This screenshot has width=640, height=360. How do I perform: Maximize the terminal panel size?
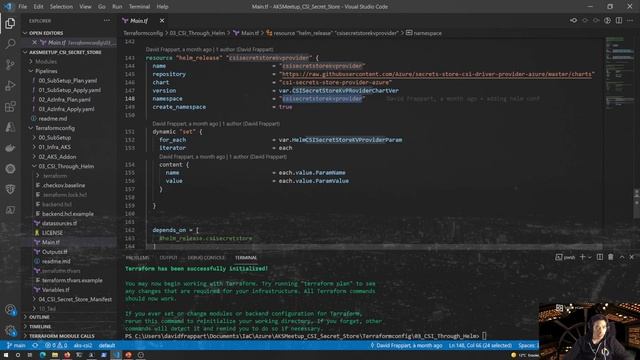click(x=622, y=257)
